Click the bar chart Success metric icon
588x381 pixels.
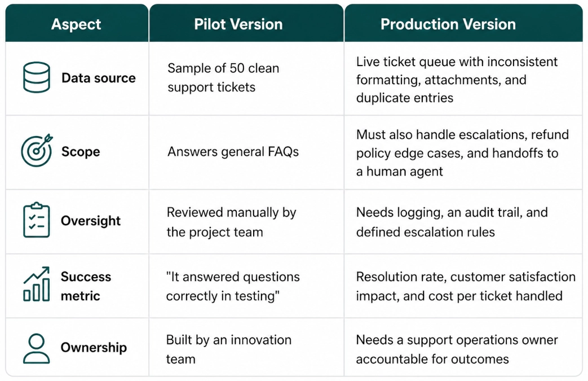point(37,284)
